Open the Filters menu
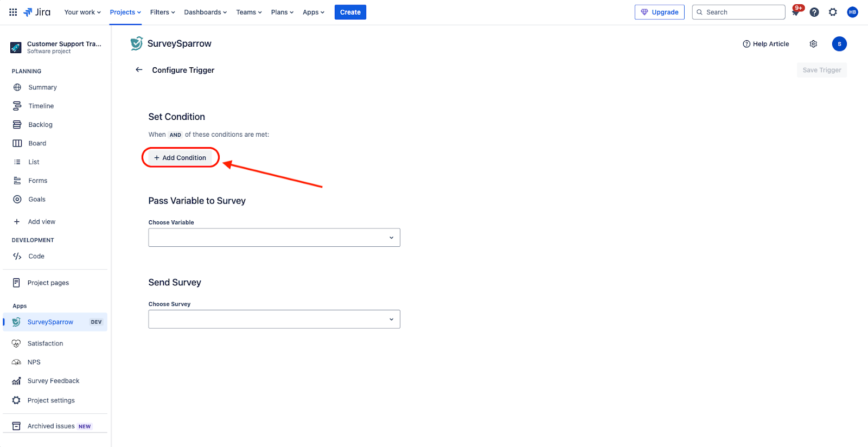 pos(162,12)
